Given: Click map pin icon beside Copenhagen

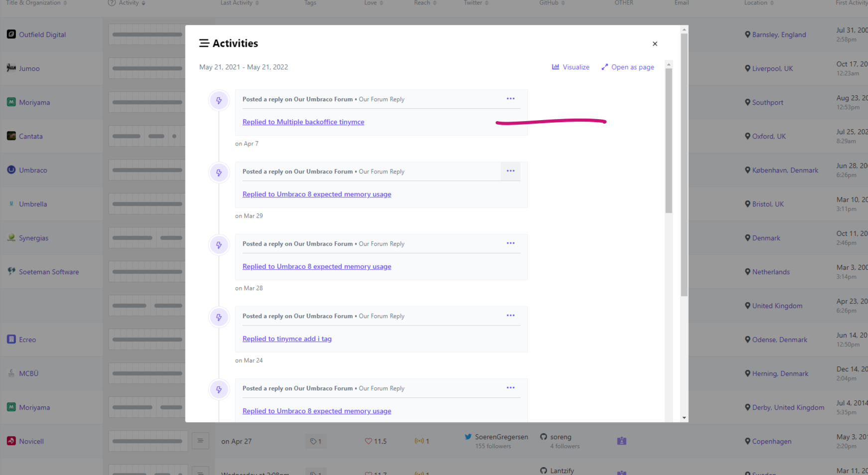Looking at the screenshot, I should (747, 441).
